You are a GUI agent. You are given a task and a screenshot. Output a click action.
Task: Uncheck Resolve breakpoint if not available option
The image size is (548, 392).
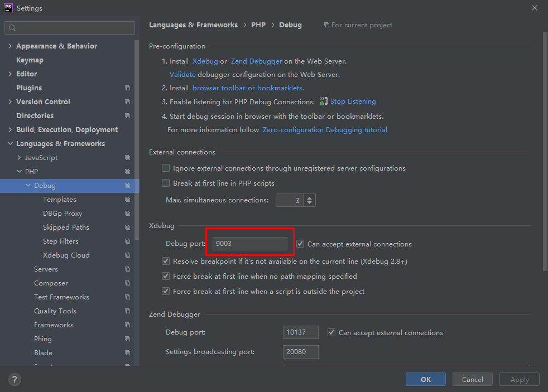pos(166,261)
